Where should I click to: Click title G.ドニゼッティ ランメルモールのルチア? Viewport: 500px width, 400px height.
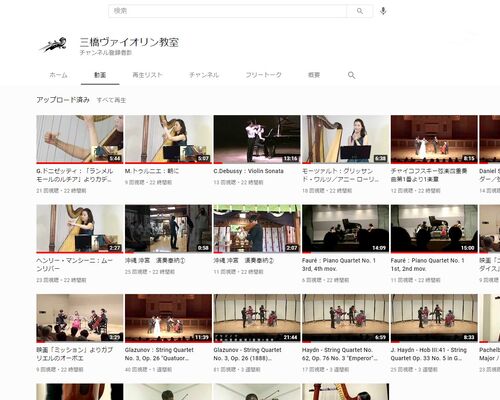point(75,175)
